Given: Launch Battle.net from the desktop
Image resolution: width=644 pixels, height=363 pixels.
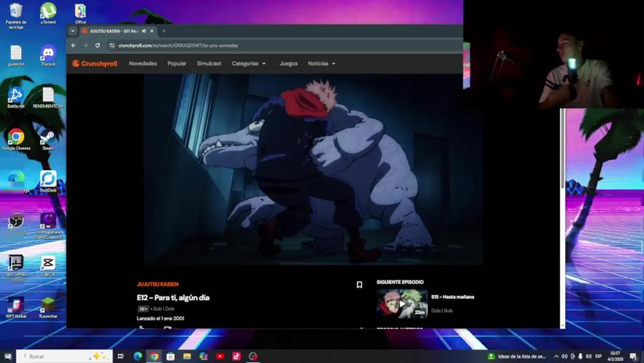Looking at the screenshot, I should (16, 98).
